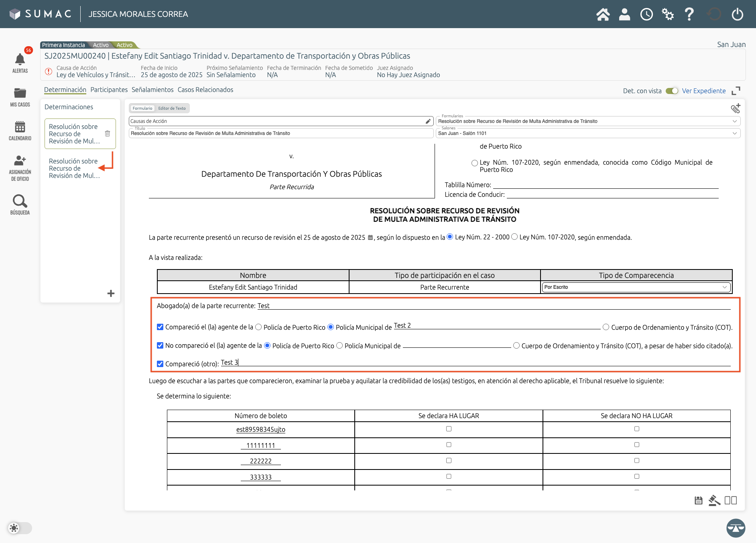Open the Salones dropdown San Juan - Salón 1101
Viewport: 756px width, 543px height.
[x=588, y=133]
